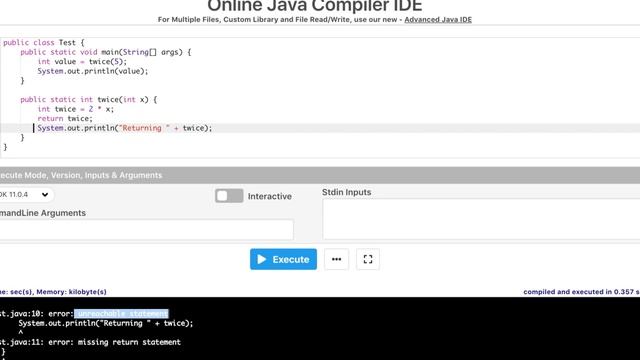Click the 'Stdin Inputs' label
This screenshot has height=360, width=640.
(347, 192)
